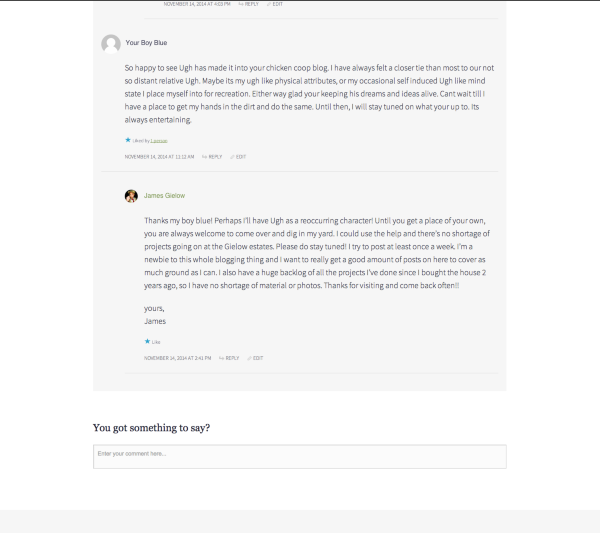Open James Gielow's author name link
The width and height of the screenshot is (600, 533).
coord(164,196)
